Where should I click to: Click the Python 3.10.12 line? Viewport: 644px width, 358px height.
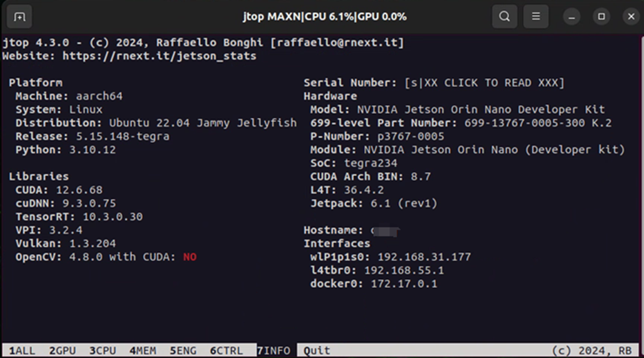click(x=66, y=150)
